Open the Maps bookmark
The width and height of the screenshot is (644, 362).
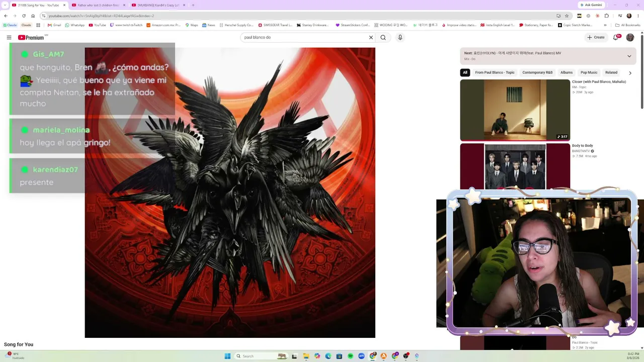(191, 25)
